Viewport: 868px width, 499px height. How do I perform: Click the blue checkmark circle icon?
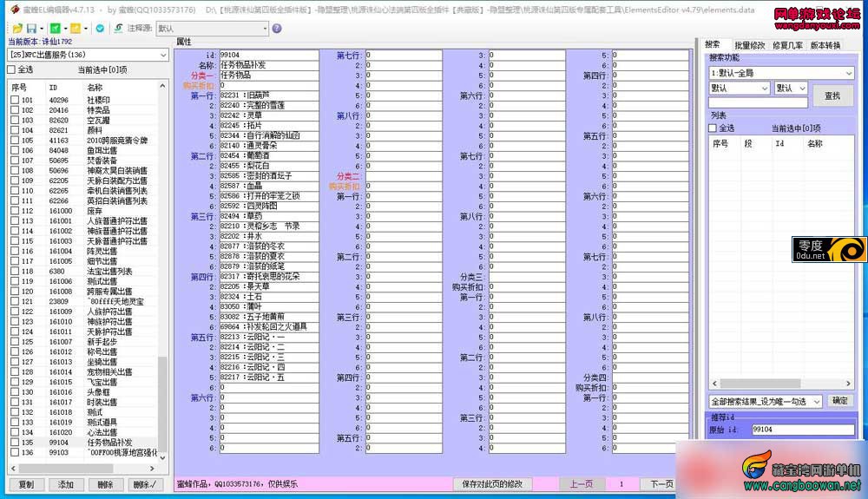point(100,29)
